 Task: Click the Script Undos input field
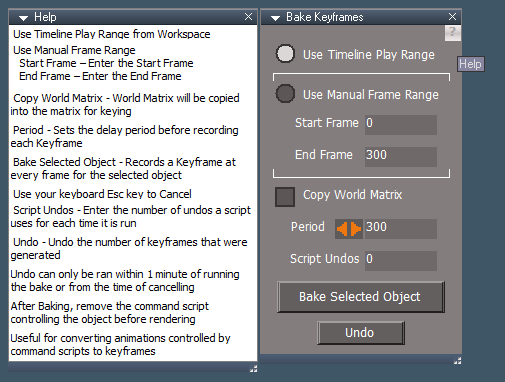(401, 261)
